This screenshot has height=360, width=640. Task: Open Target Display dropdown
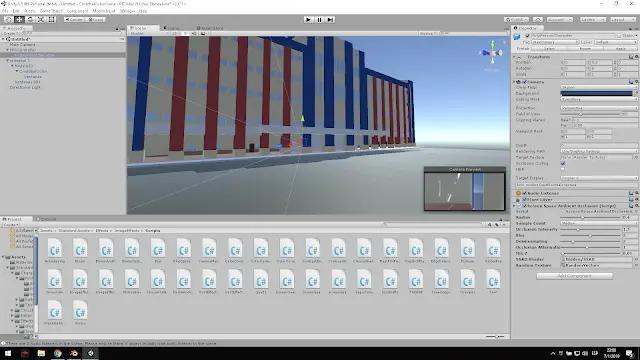(x=599, y=178)
